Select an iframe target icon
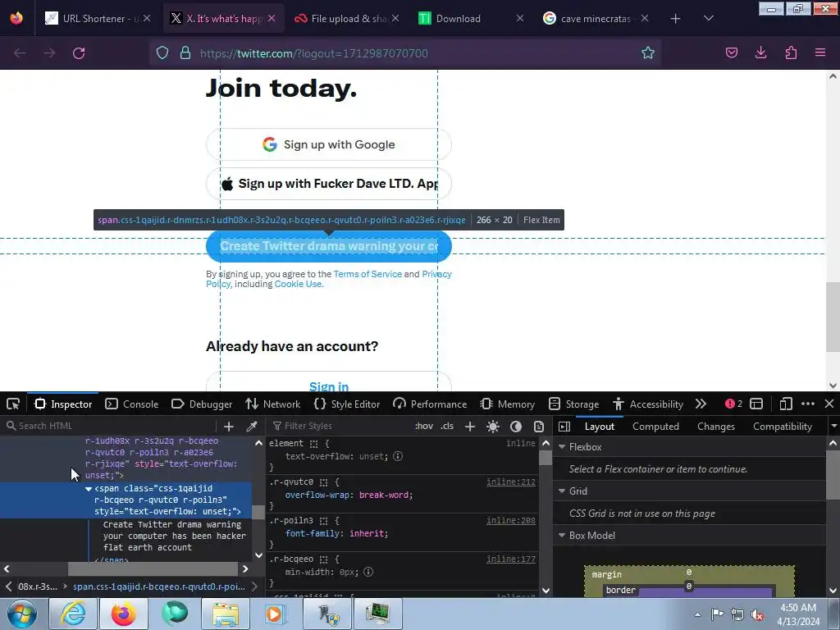Image resolution: width=840 pixels, height=630 pixels. (x=756, y=404)
